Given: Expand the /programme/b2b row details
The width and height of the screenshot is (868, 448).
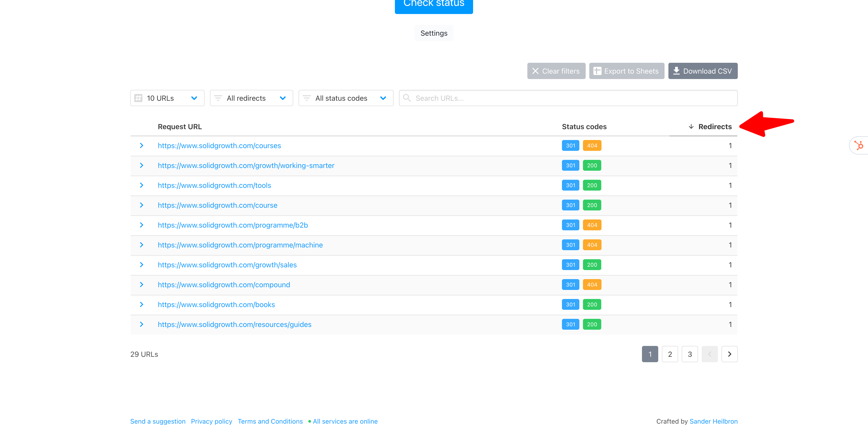Looking at the screenshot, I should 142,225.
